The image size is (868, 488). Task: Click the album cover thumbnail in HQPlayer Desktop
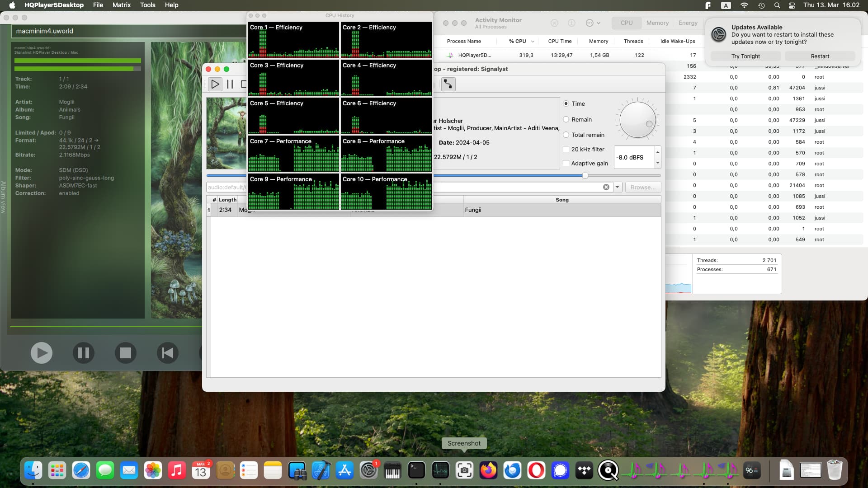[x=226, y=133]
